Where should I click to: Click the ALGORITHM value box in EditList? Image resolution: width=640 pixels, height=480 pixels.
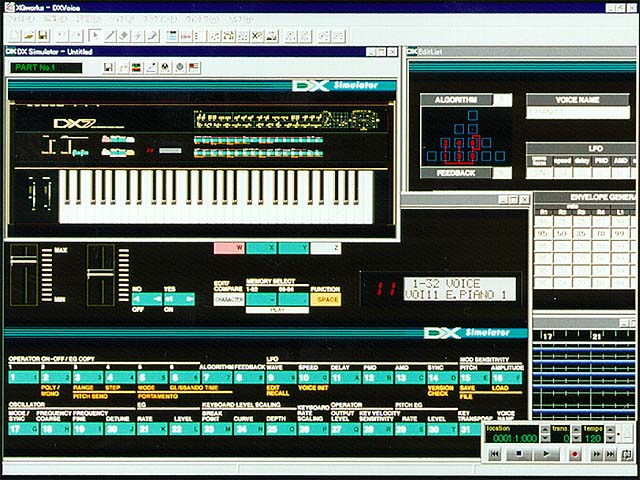pos(502,100)
